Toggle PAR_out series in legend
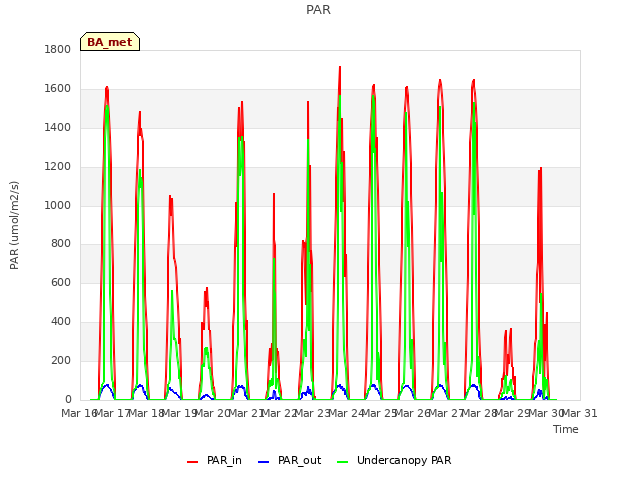640x480 pixels. point(290,460)
